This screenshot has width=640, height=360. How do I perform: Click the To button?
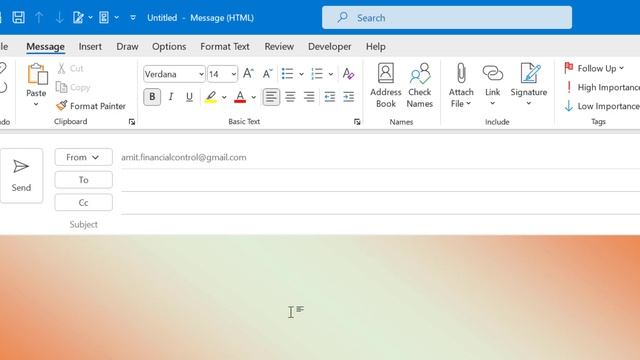(83, 180)
